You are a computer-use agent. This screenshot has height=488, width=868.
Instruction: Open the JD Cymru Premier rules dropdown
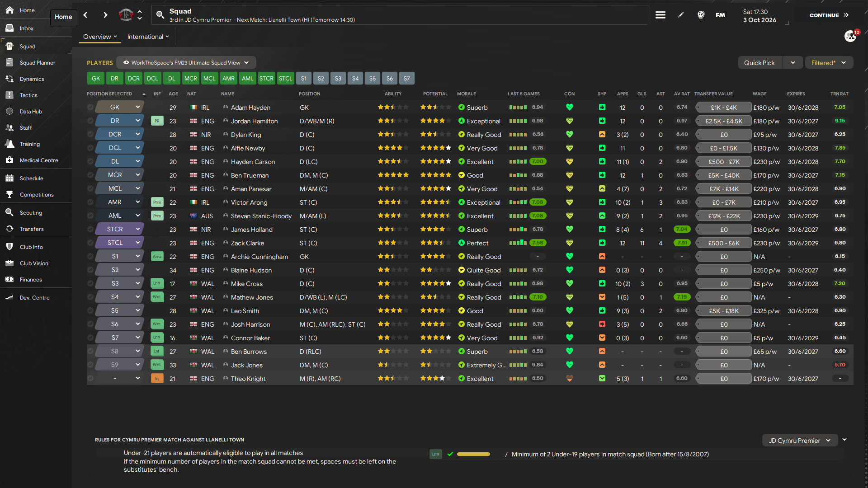pos(799,441)
